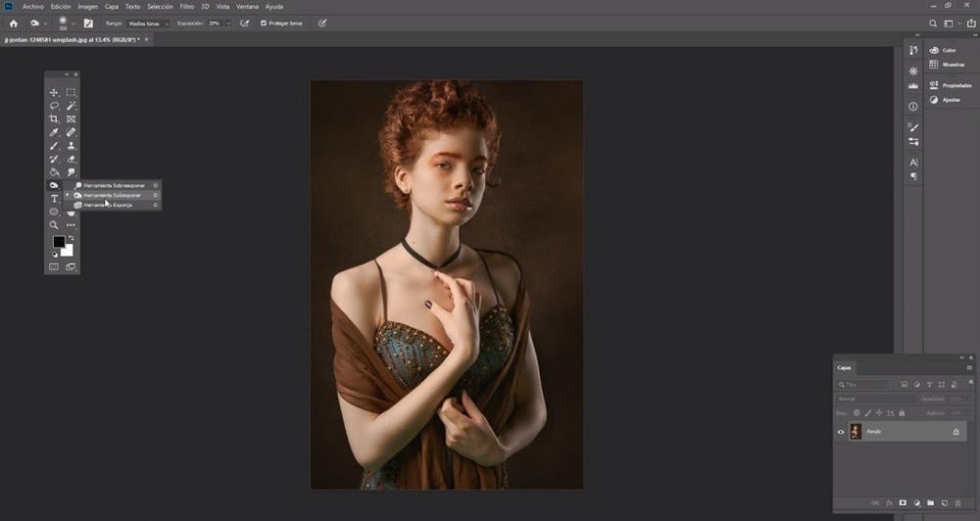Image resolution: width=980 pixels, height=521 pixels.
Task: Open the Info panel icon in dock
Action: [x=913, y=106]
